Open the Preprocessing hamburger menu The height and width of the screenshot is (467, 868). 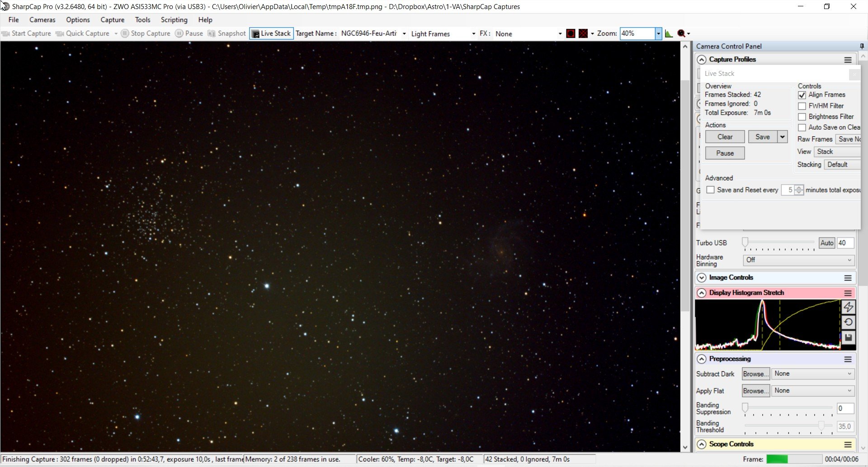point(848,359)
